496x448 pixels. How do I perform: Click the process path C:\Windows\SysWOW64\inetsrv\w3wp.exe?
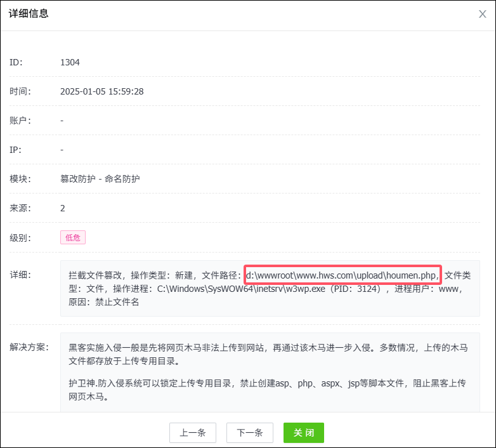pos(241,289)
